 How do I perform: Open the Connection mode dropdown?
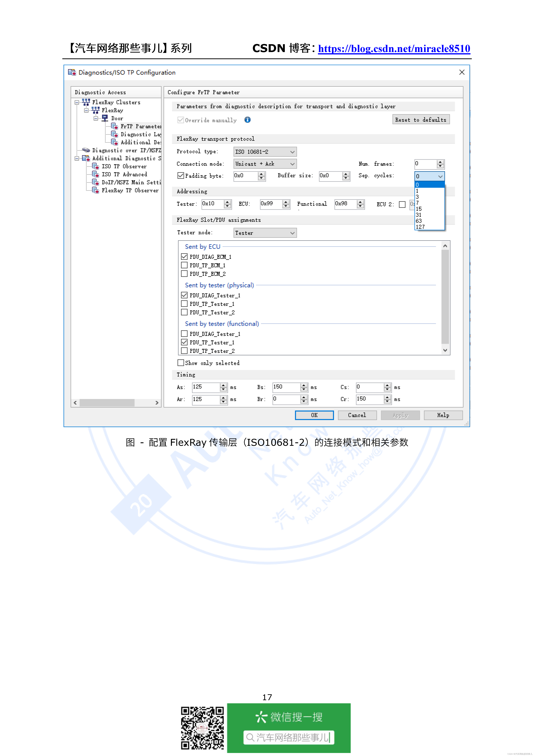click(292, 164)
